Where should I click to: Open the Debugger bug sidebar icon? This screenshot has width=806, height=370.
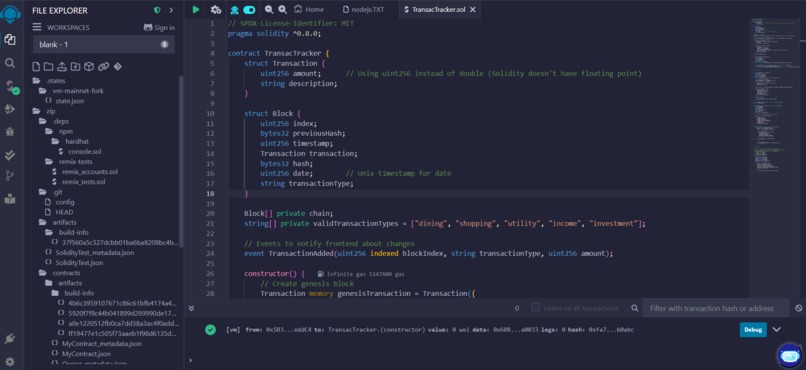click(9, 132)
